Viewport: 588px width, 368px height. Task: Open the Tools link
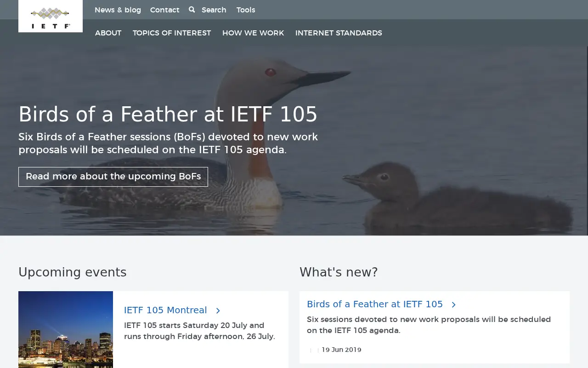(246, 10)
